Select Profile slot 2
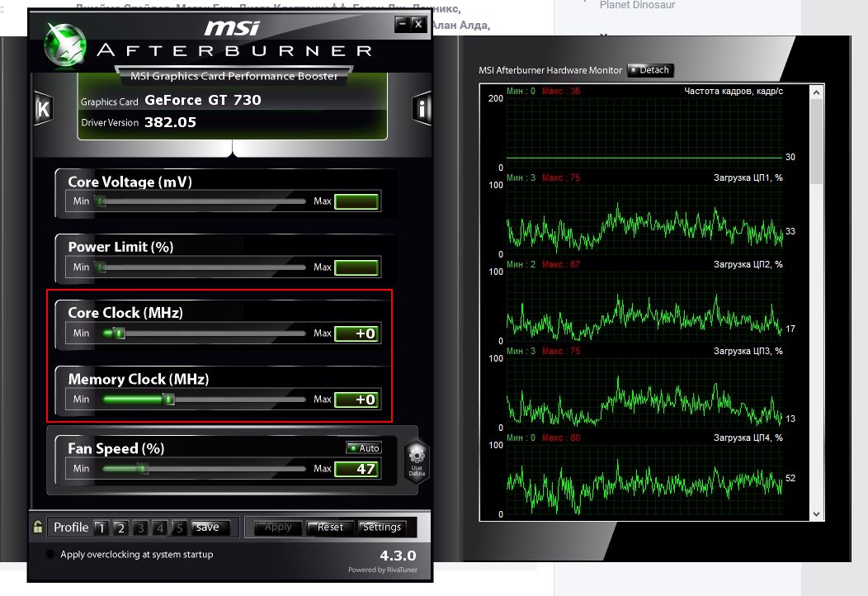This screenshot has width=868, height=596. (120, 527)
